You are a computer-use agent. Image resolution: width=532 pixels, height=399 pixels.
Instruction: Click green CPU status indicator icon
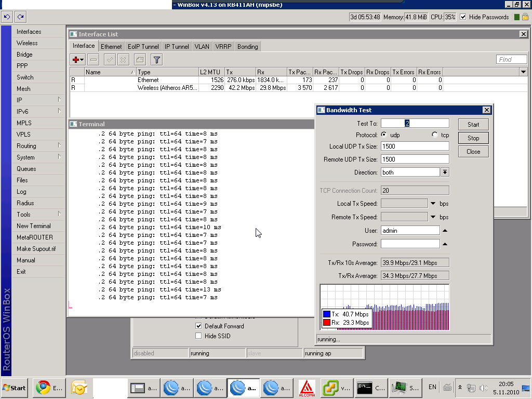tap(517, 17)
